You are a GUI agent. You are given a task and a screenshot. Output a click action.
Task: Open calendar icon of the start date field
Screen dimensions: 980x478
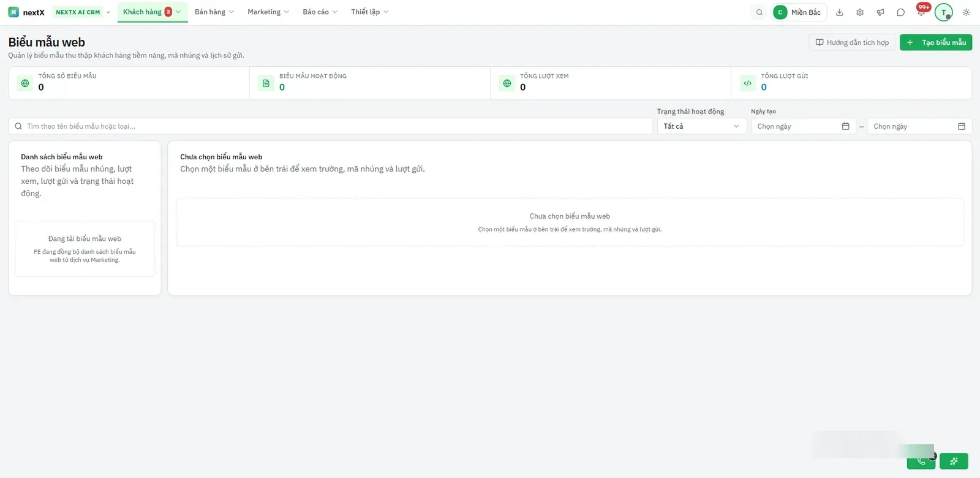[846, 126]
